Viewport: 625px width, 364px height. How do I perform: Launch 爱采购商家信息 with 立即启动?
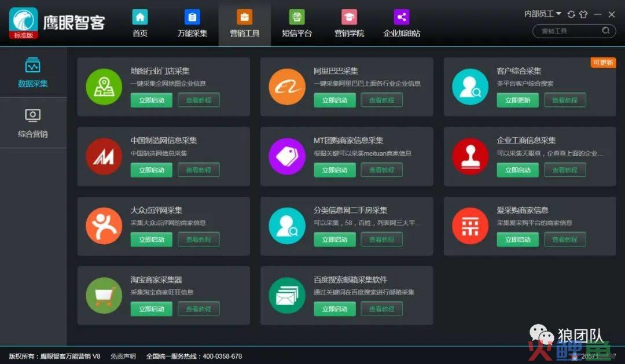coord(517,239)
